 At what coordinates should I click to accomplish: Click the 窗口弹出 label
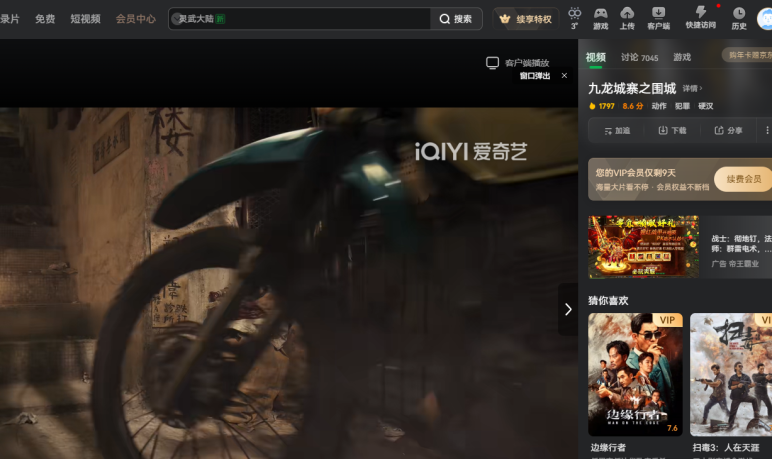535,76
